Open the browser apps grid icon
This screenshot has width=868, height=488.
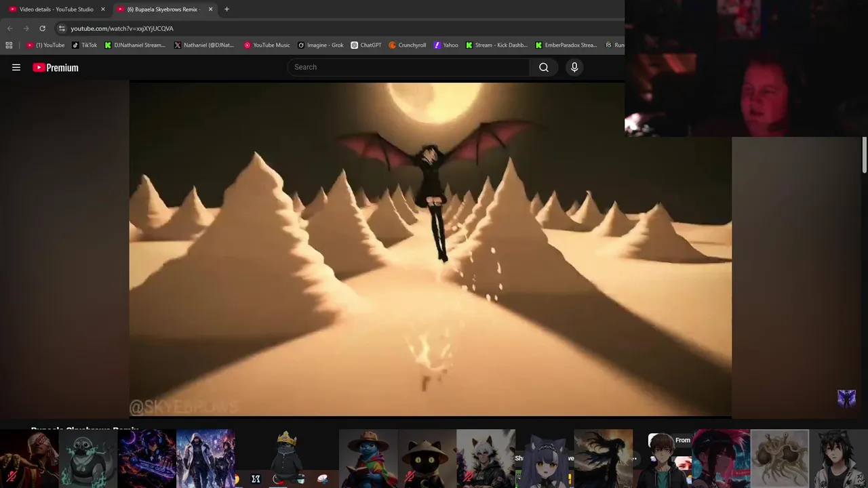[9, 45]
